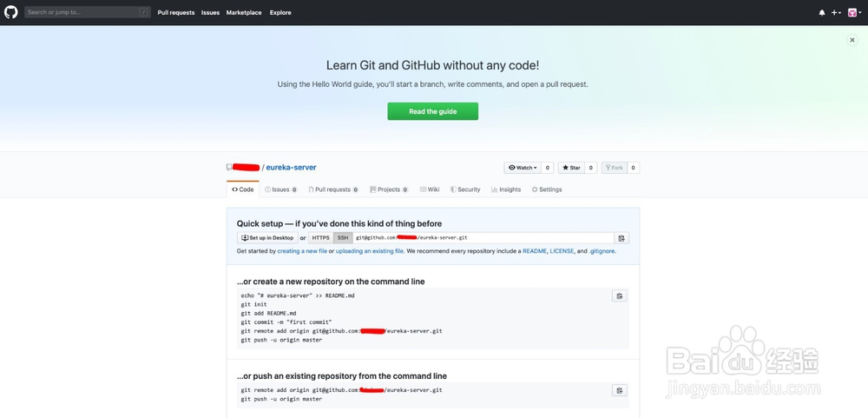Open Marketplace in top navigation

(244, 13)
